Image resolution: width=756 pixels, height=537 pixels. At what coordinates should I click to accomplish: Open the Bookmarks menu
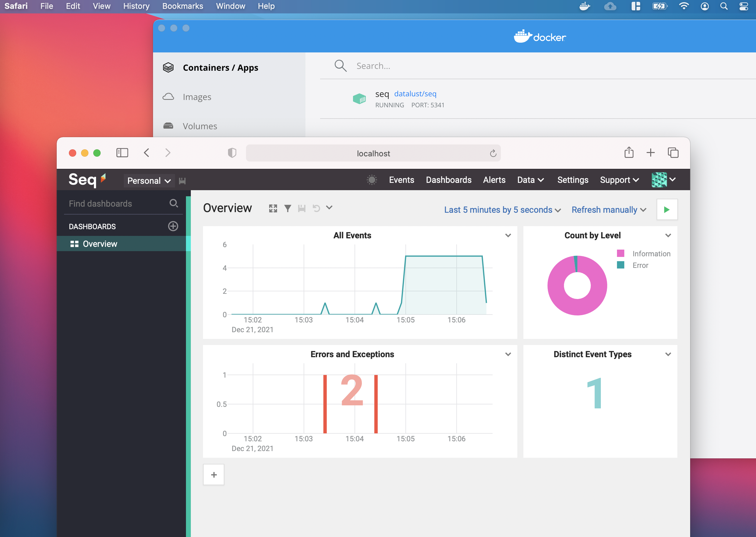point(183,6)
